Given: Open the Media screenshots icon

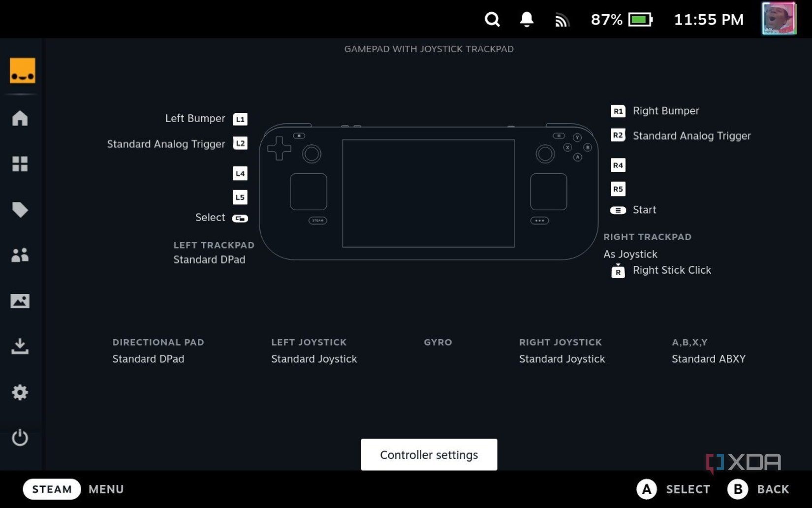Looking at the screenshot, I should point(20,301).
